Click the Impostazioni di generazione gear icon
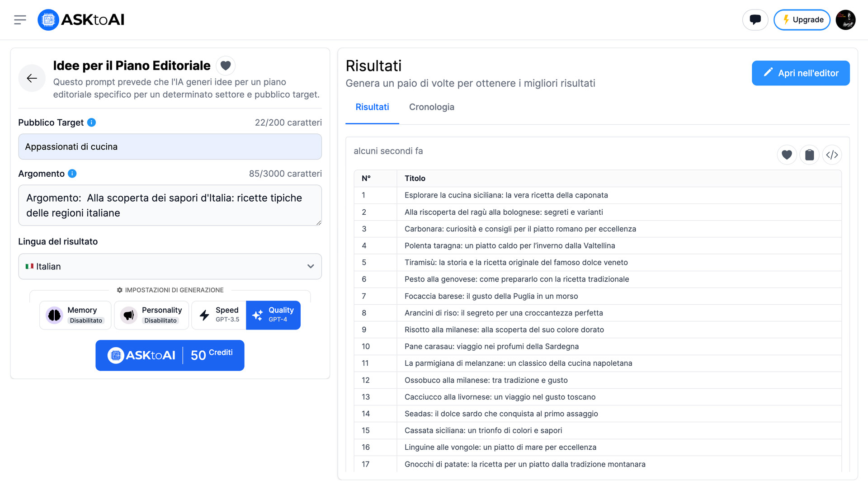The width and height of the screenshot is (868, 490). pyautogui.click(x=119, y=290)
